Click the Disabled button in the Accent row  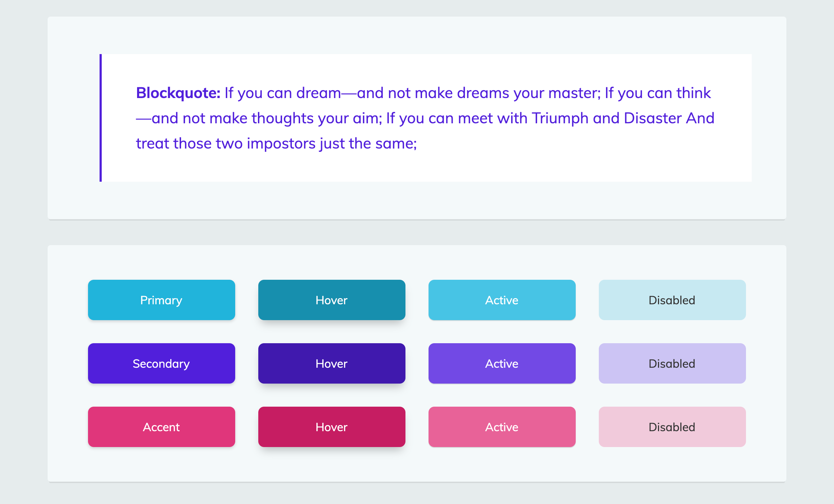click(x=672, y=427)
